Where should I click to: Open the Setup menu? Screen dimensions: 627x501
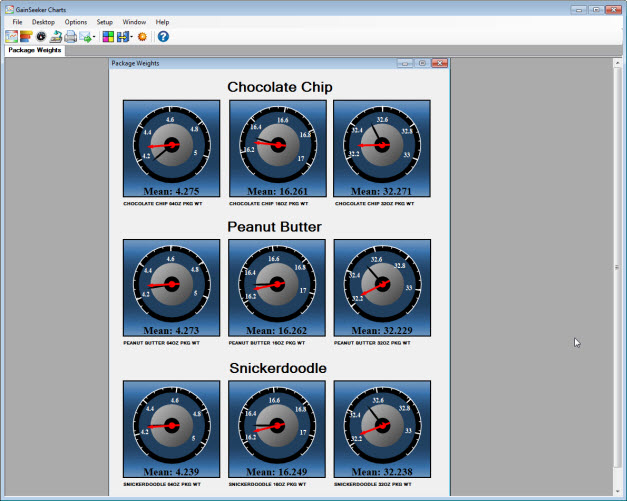[105, 21]
